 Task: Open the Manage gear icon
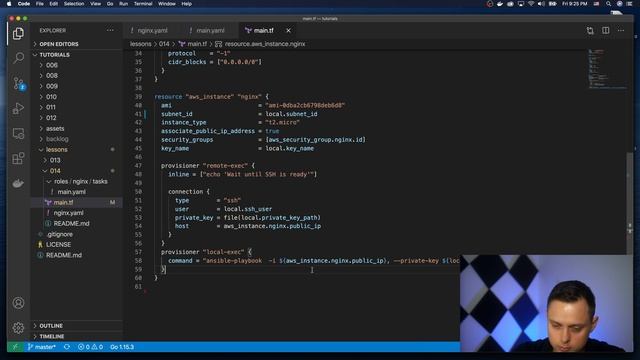click(18, 328)
